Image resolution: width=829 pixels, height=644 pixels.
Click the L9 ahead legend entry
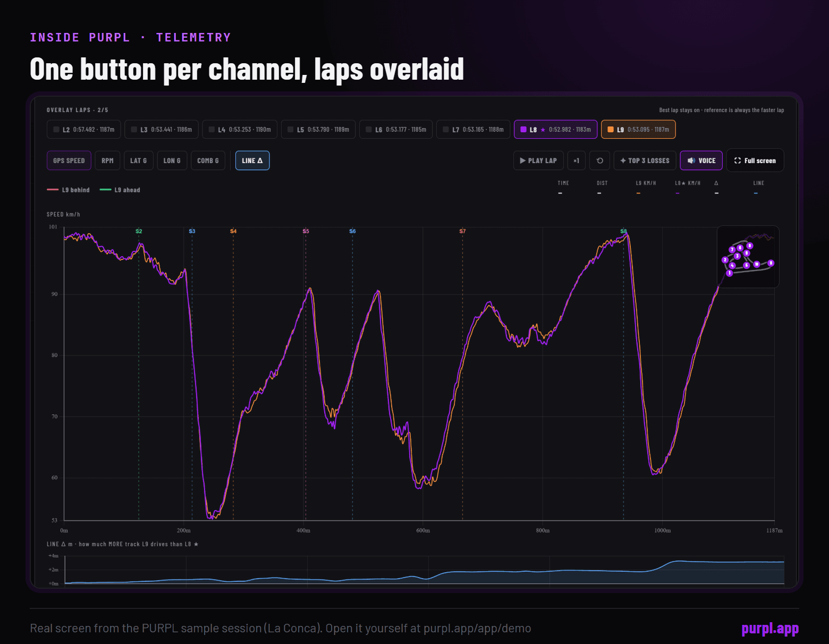120,190
